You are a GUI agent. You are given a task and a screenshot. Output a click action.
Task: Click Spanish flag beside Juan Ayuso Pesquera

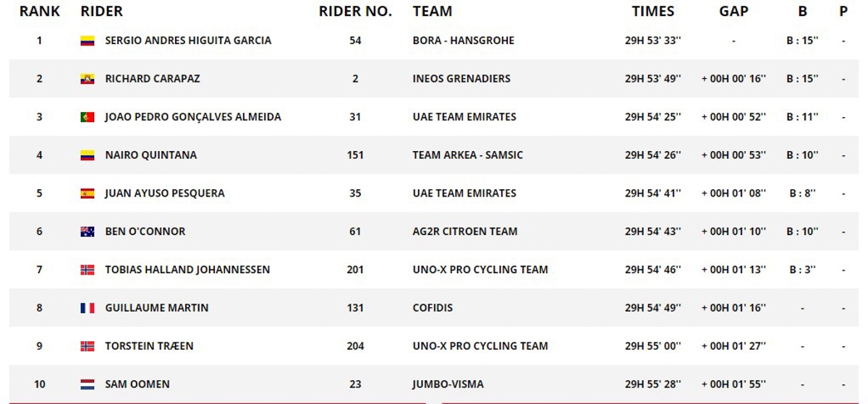click(x=88, y=194)
